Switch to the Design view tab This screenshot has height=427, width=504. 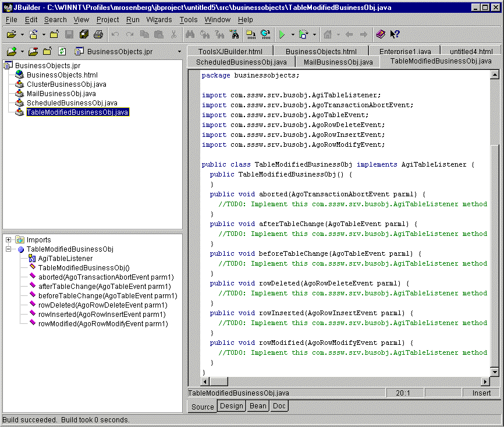[x=232, y=406]
